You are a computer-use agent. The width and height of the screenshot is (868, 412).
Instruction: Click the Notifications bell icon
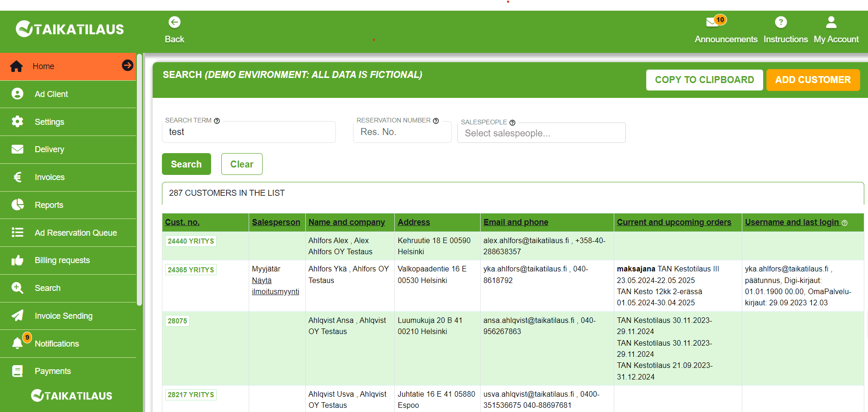pos(18,343)
